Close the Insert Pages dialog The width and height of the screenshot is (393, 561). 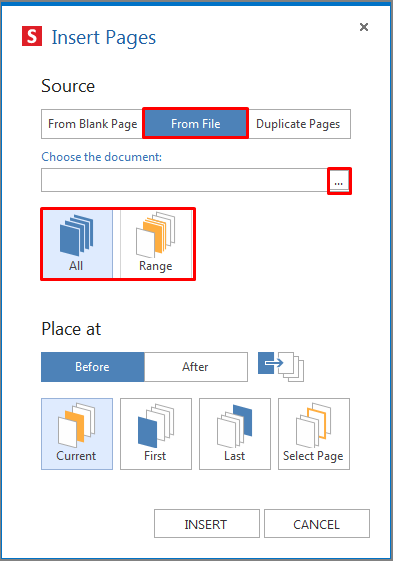point(364,27)
